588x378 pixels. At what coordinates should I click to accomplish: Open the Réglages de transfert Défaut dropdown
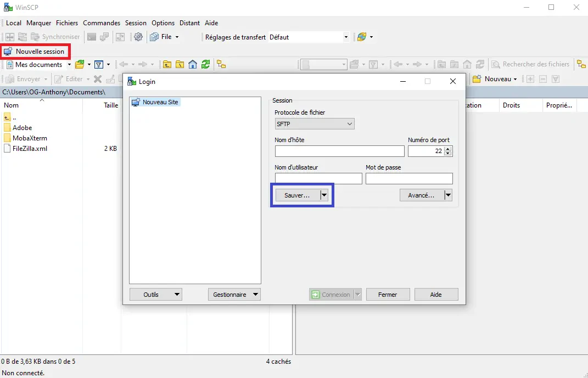click(x=345, y=37)
